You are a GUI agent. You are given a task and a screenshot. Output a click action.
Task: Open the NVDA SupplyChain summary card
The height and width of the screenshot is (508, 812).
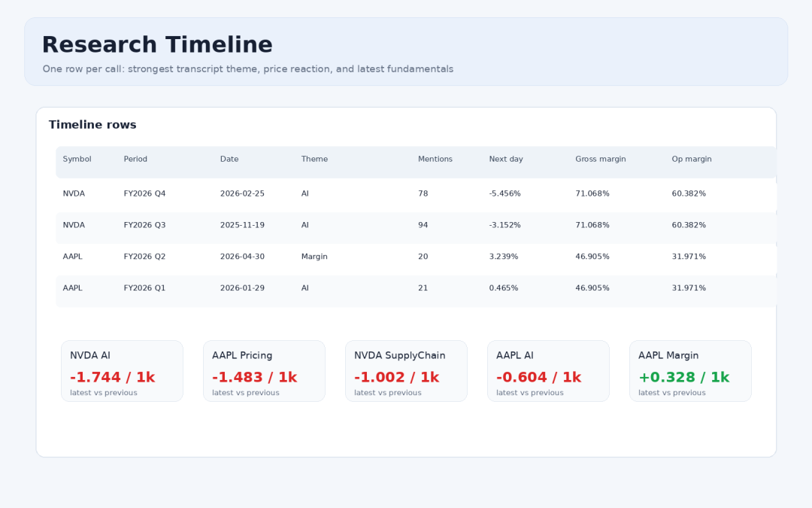point(407,371)
